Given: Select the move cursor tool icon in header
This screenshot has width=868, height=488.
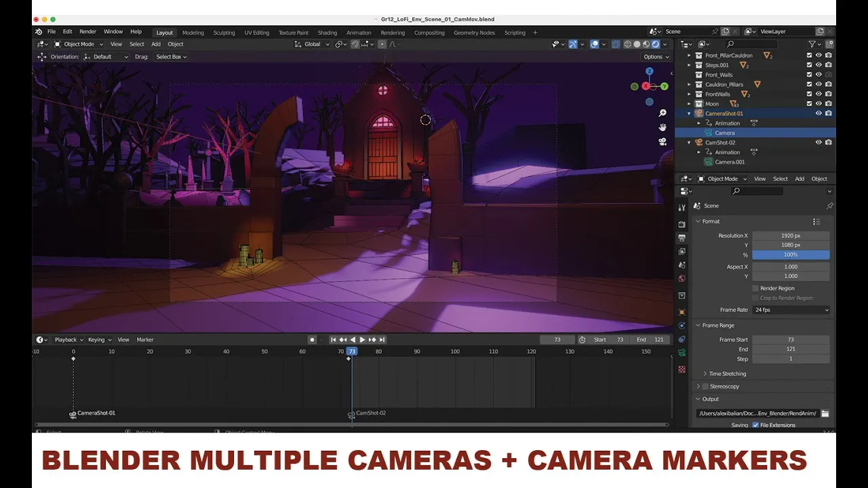Looking at the screenshot, I should (41, 57).
